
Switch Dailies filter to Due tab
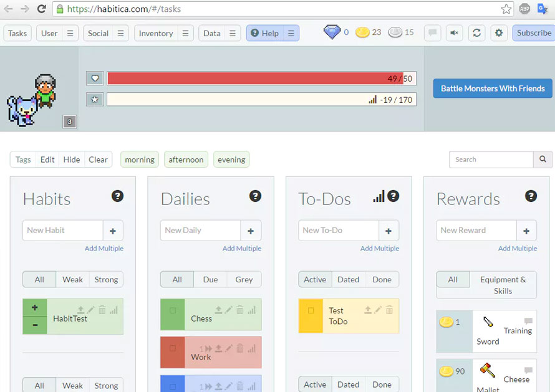(210, 279)
